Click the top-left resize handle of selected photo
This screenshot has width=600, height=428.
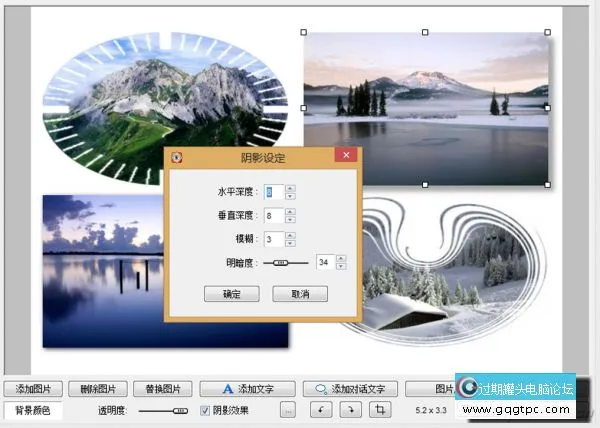pos(304,33)
